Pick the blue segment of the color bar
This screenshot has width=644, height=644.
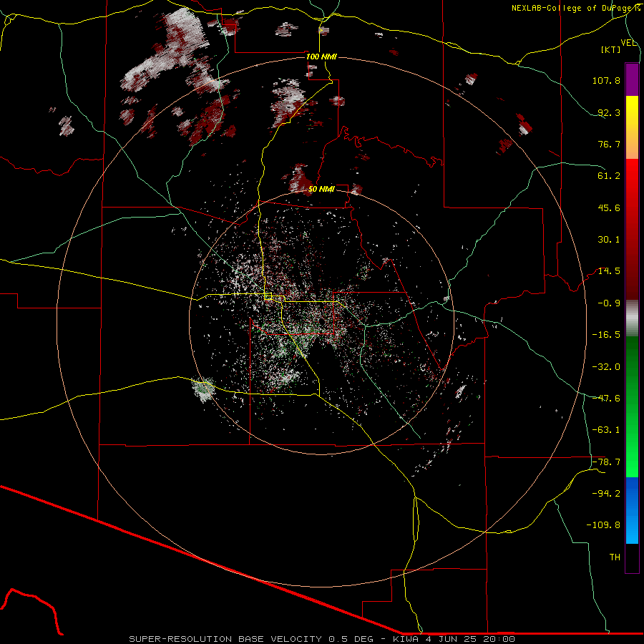[632, 510]
